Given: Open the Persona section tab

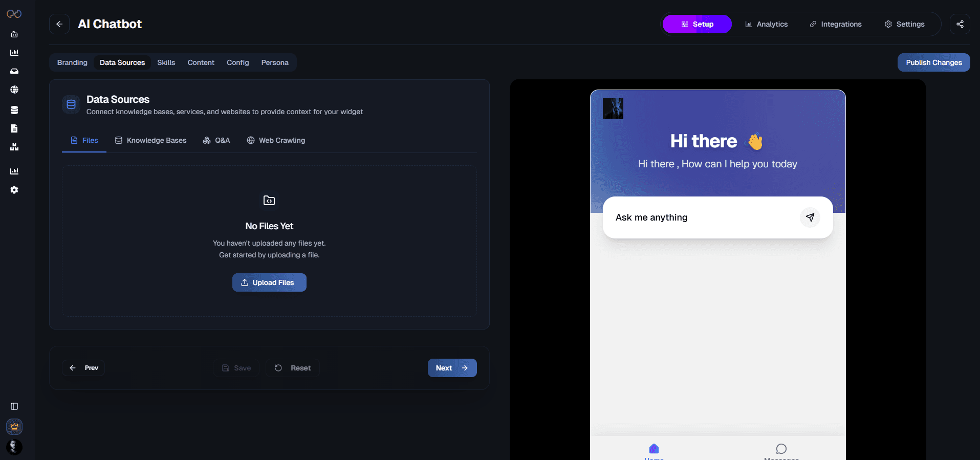Looking at the screenshot, I should click(x=275, y=62).
